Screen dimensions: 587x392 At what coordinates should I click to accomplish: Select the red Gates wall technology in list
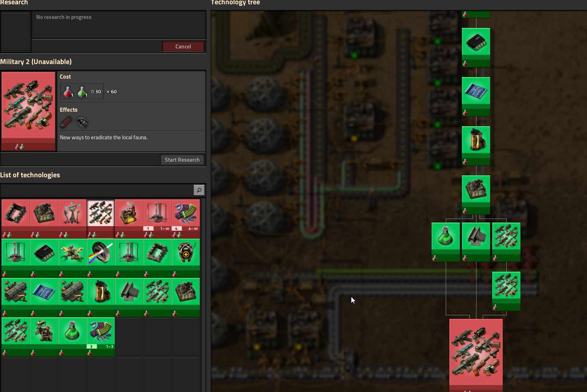(x=16, y=219)
